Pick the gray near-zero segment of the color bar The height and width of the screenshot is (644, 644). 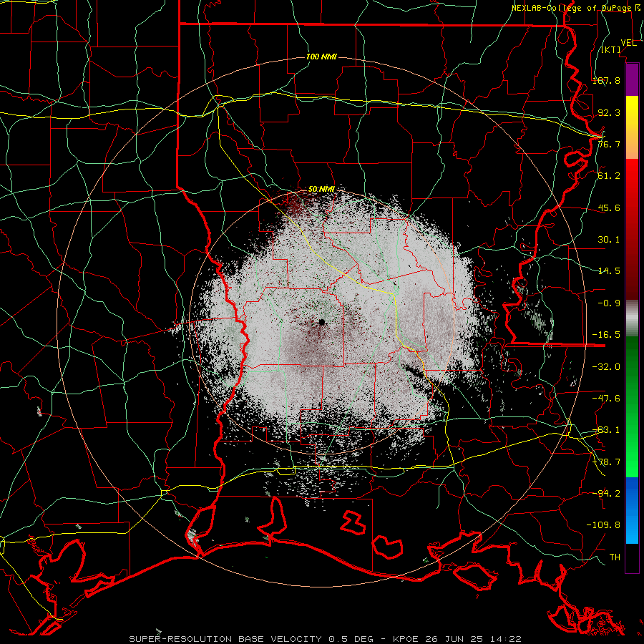pyautogui.click(x=632, y=318)
